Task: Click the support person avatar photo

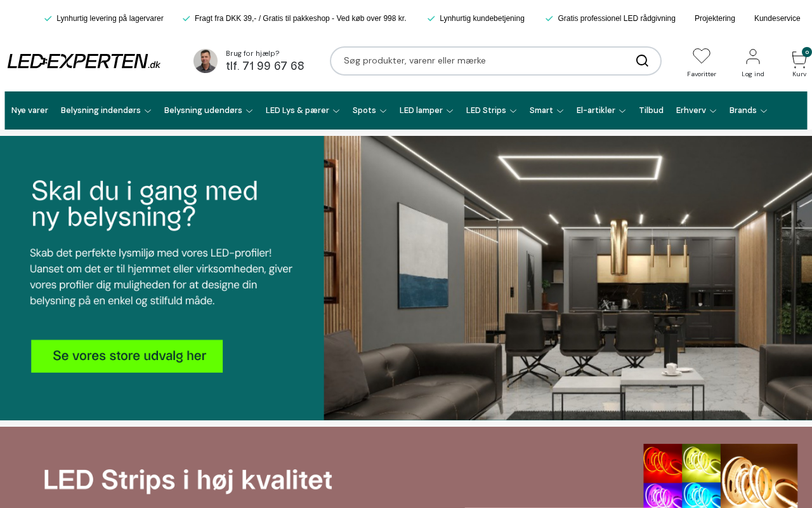Action: coord(206,61)
